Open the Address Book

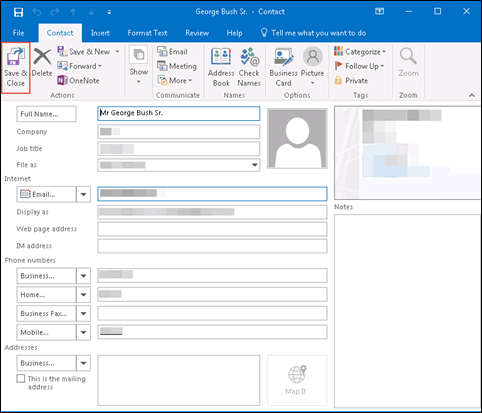221,67
